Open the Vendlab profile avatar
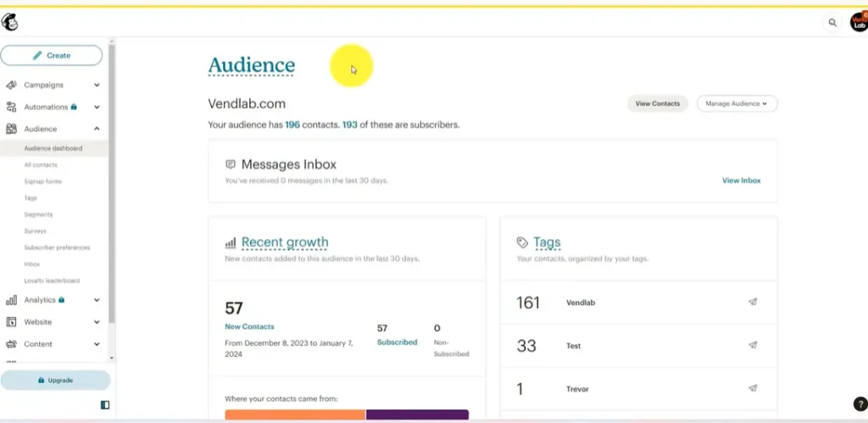The width and height of the screenshot is (868, 423). click(x=859, y=22)
